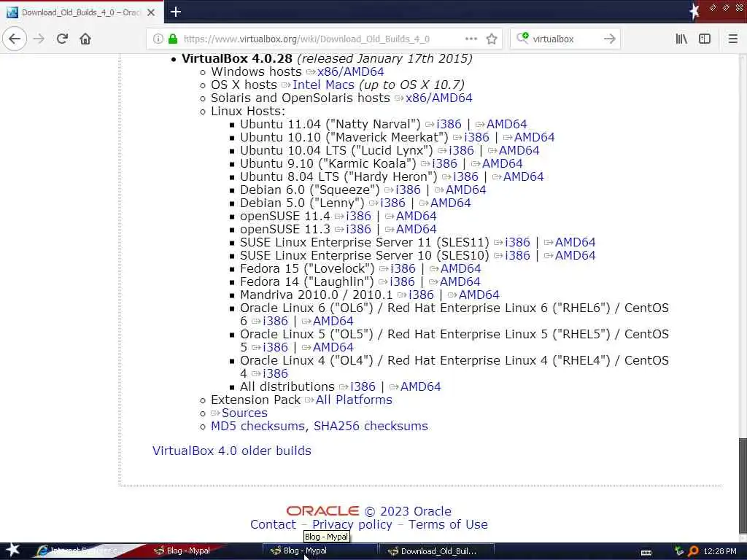This screenshot has height=560, width=747.
Task: Click the virtualbox search box
Action: coord(565,39)
